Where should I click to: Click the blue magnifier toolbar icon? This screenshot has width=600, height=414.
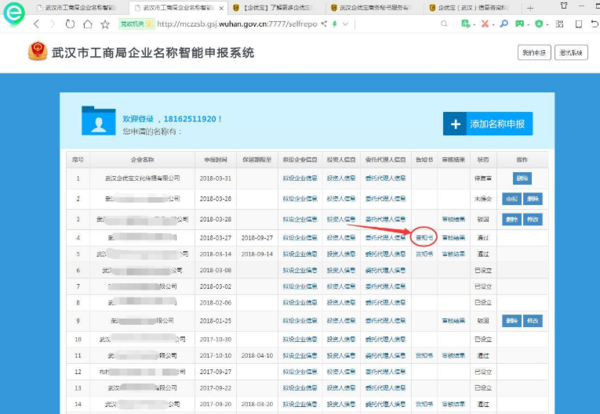tap(504, 24)
